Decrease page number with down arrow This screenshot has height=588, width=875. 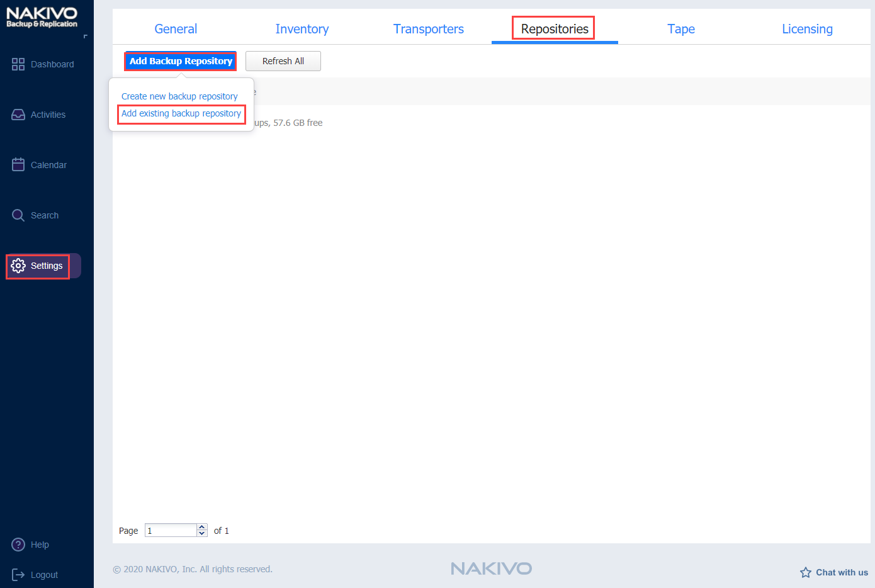coord(202,534)
